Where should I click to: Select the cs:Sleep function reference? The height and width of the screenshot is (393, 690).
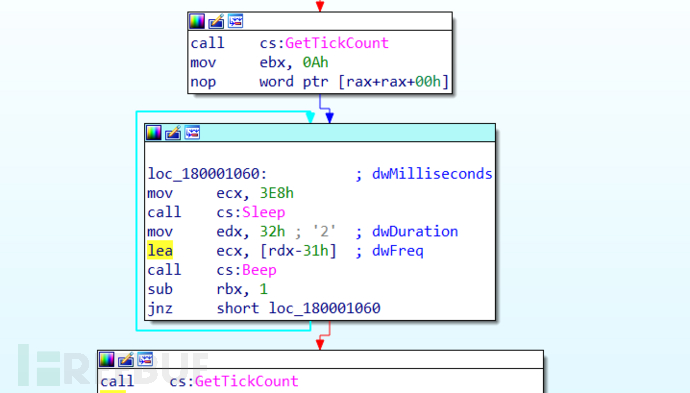pyautogui.click(x=250, y=213)
